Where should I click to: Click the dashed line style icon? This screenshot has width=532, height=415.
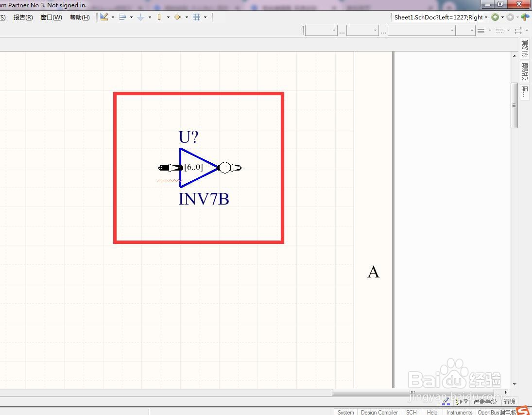[499, 30]
